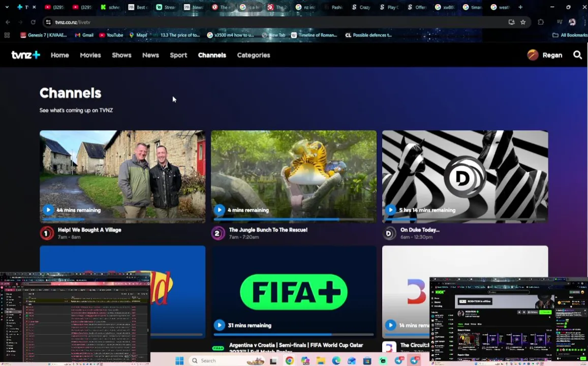Play the Duke channel live stream
Screen dimensions: 588x366
coord(390,209)
